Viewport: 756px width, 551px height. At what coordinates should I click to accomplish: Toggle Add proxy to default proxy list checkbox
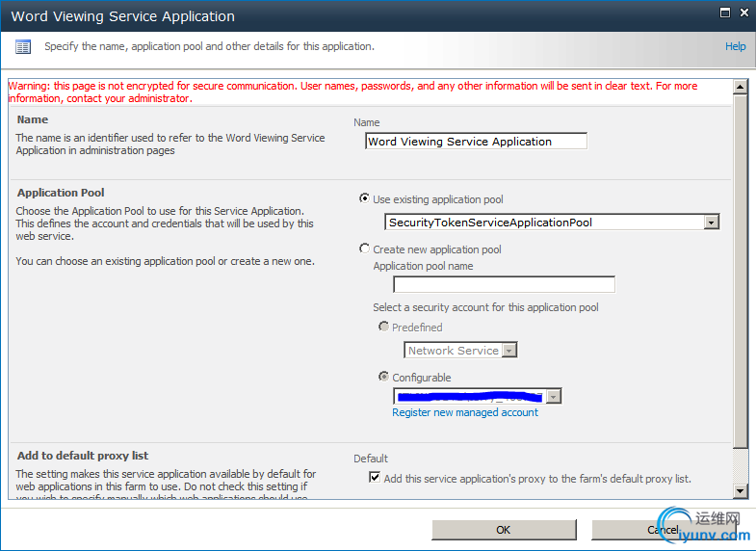[374, 477]
